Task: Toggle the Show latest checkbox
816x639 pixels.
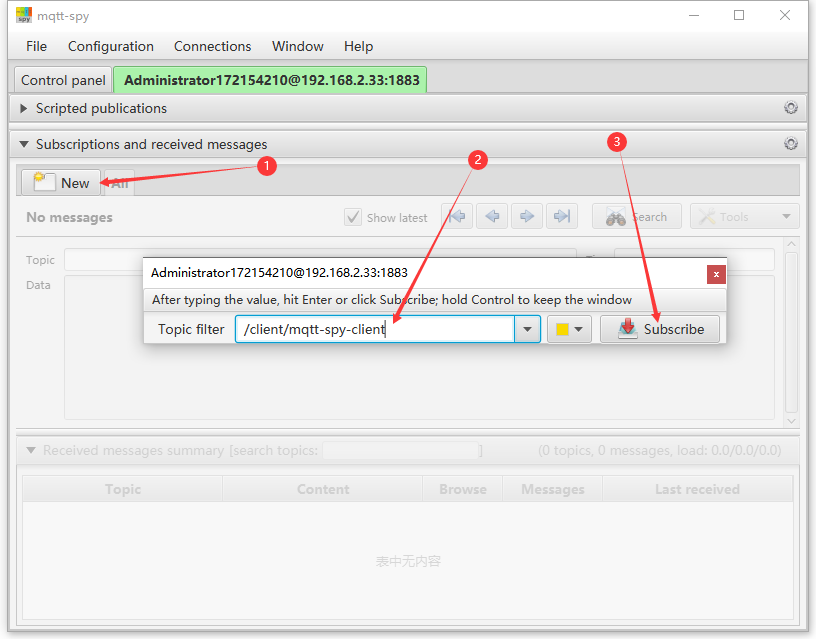Action: [352, 217]
